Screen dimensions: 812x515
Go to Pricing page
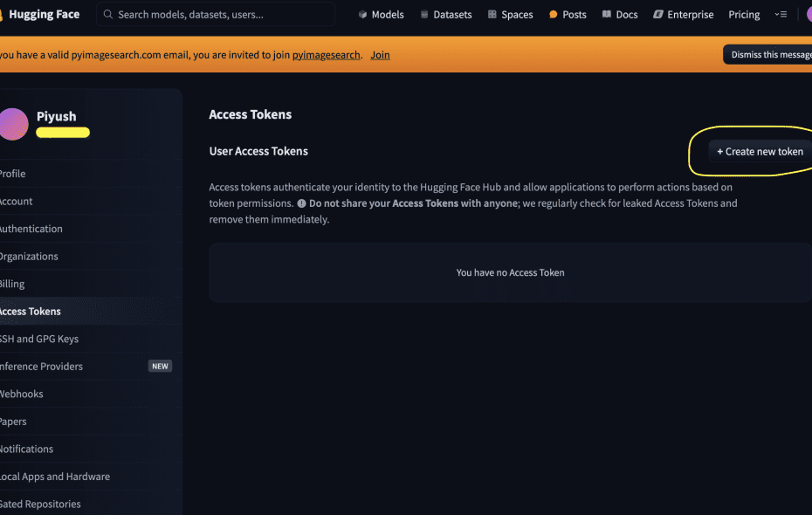click(x=744, y=15)
